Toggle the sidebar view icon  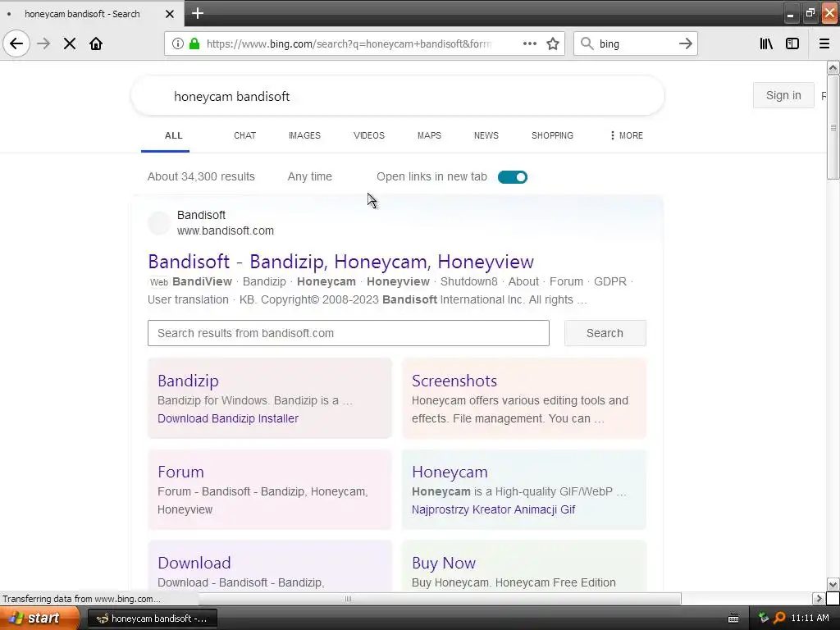[792, 43]
